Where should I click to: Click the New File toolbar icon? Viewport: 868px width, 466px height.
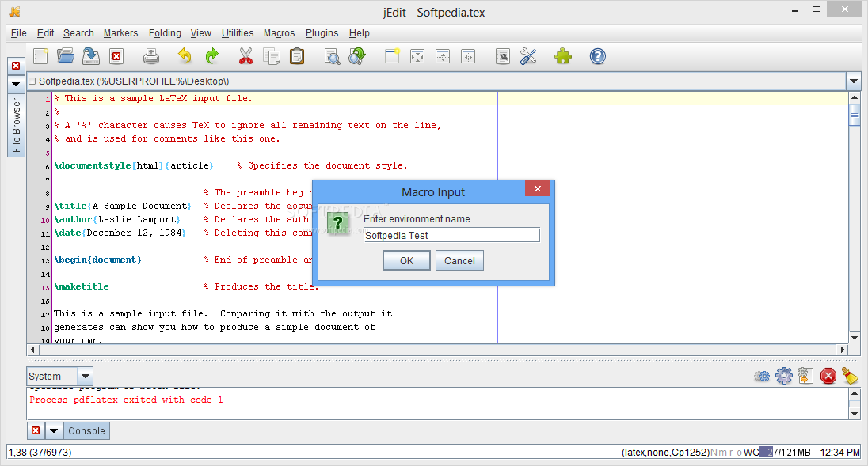click(x=40, y=56)
